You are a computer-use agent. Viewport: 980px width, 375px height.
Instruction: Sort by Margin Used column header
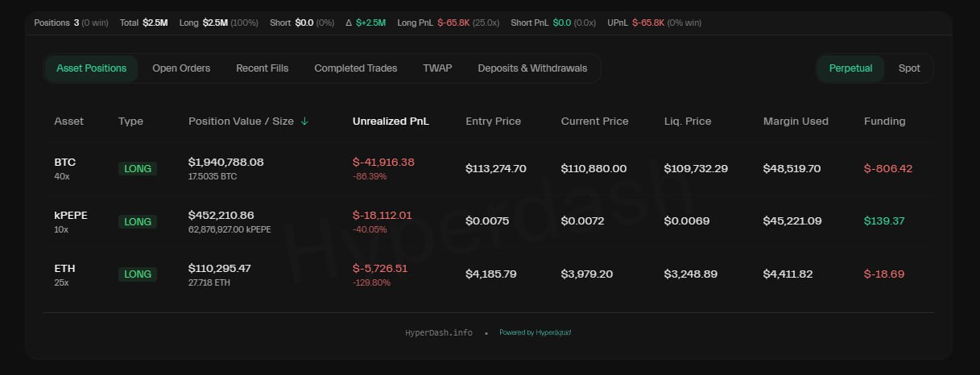pos(796,122)
